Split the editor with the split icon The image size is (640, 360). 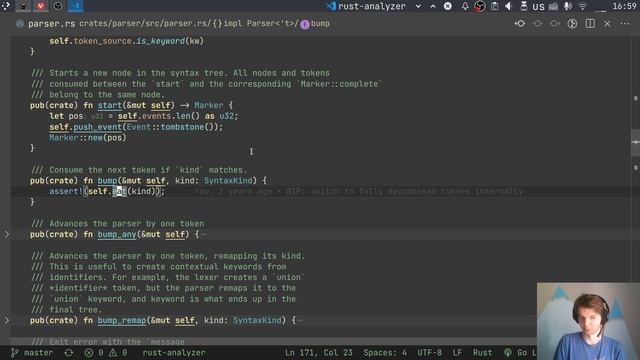coord(590,24)
